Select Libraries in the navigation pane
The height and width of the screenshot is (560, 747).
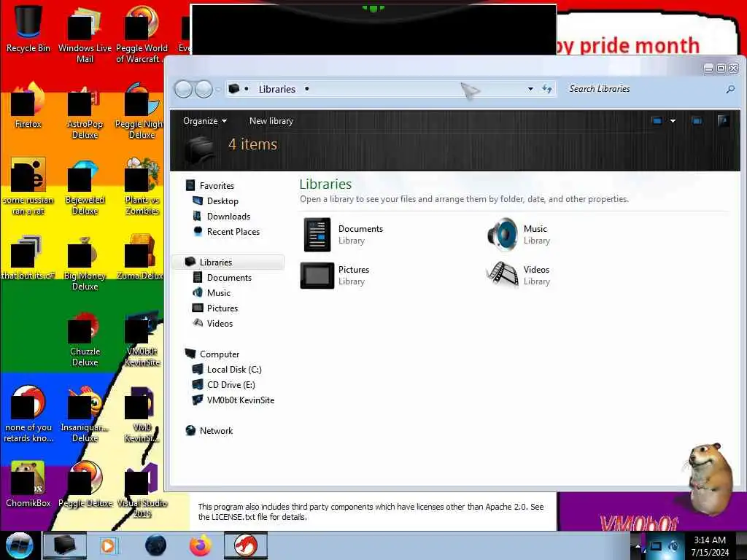click(228, 262)
